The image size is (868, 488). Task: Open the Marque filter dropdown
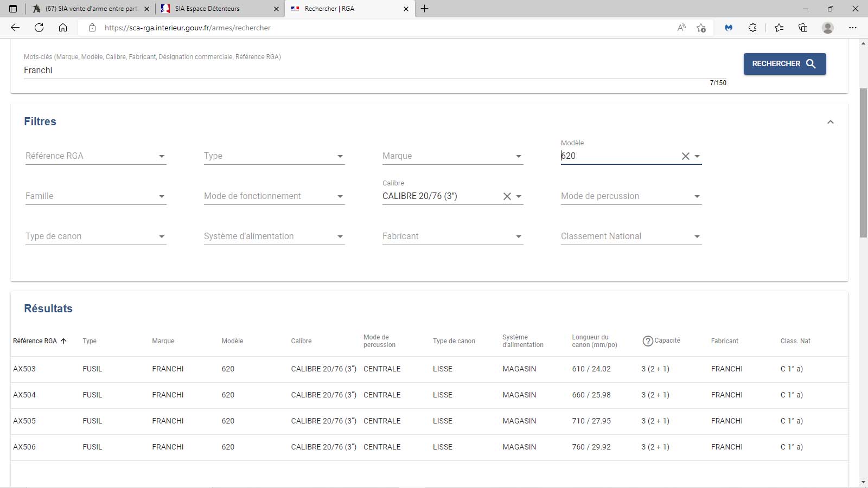[x=452, y=156]
